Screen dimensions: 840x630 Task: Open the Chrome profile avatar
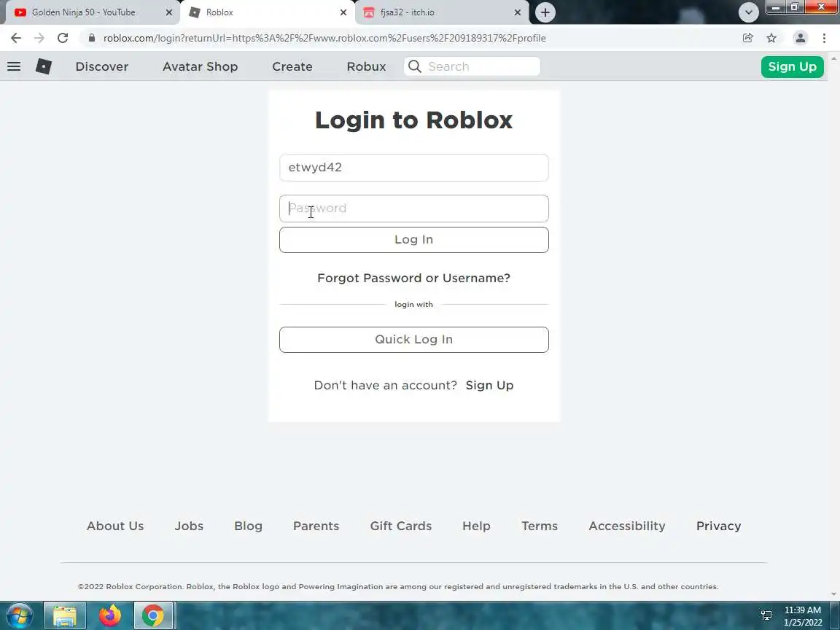tap(801, 38)
